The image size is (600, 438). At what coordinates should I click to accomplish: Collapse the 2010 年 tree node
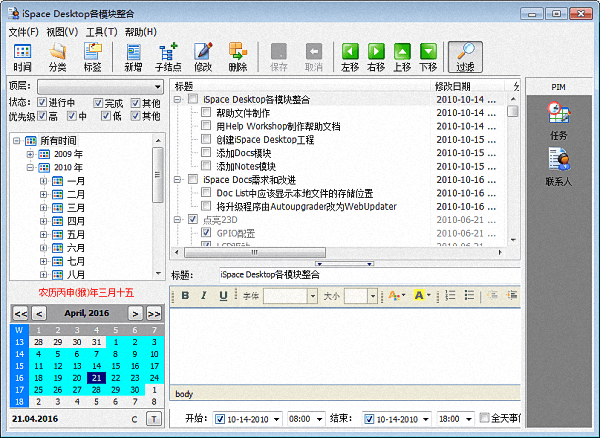30,168
